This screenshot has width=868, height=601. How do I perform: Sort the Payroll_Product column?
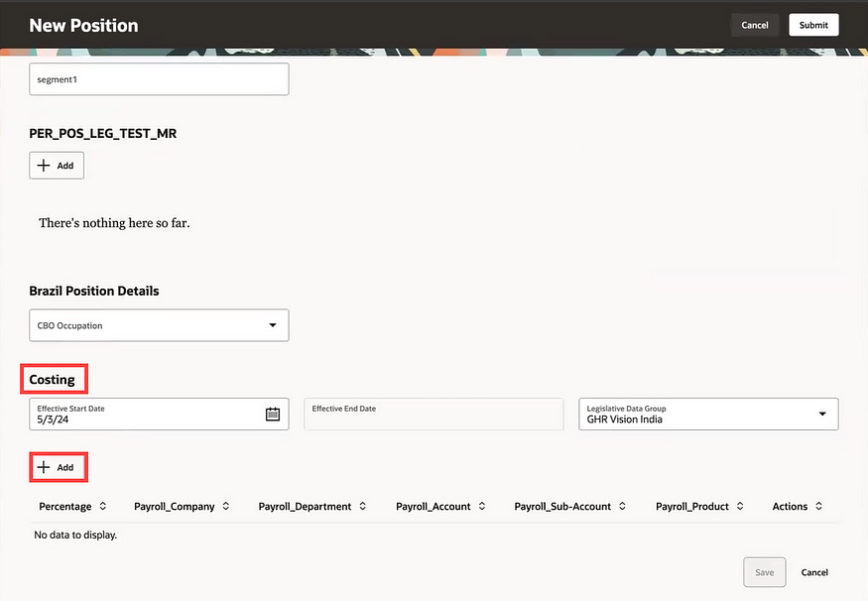[740, 507]
